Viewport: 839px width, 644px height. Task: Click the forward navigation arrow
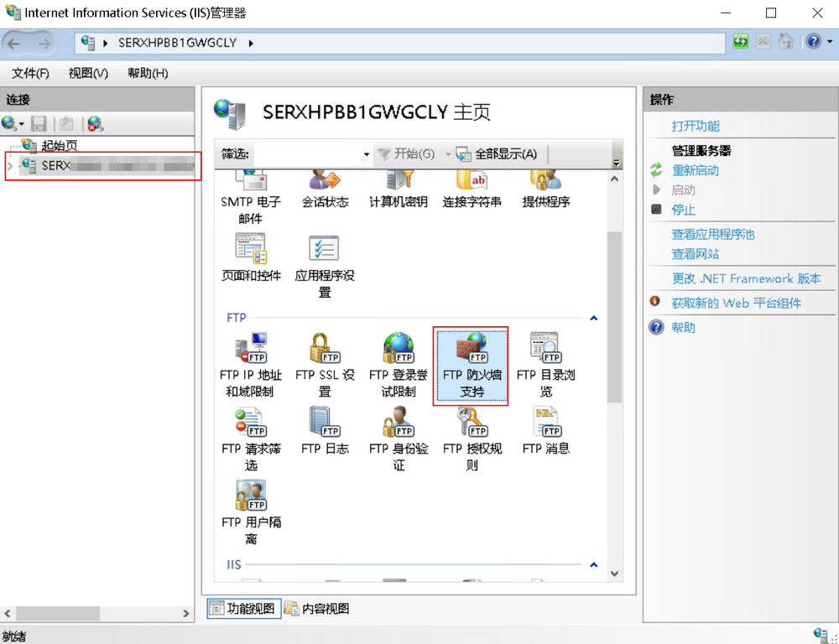pyautogui.click(x=44, y=44)
